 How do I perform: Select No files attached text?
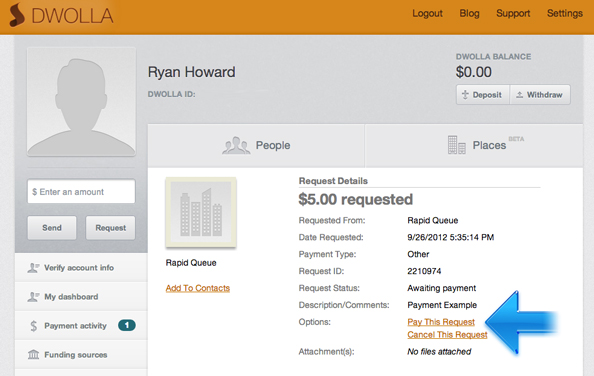click(x=439, y=352)
